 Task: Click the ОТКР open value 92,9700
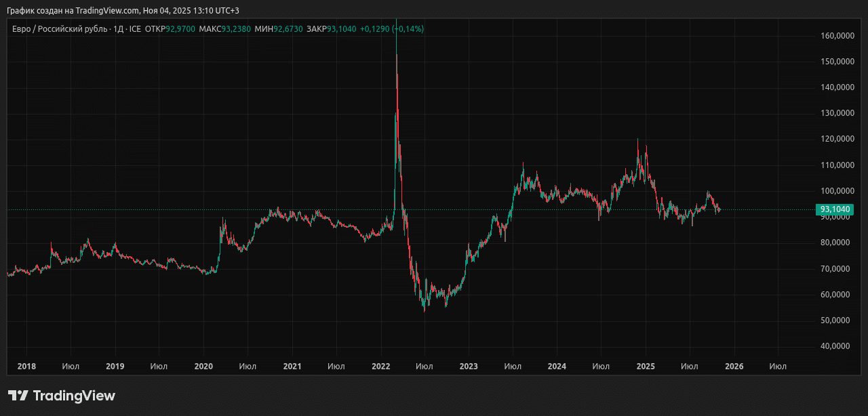[180, 29]
